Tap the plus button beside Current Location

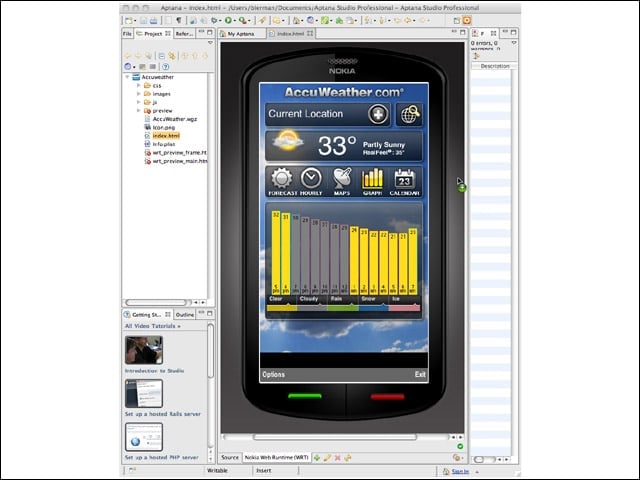(x=378, y=114)
